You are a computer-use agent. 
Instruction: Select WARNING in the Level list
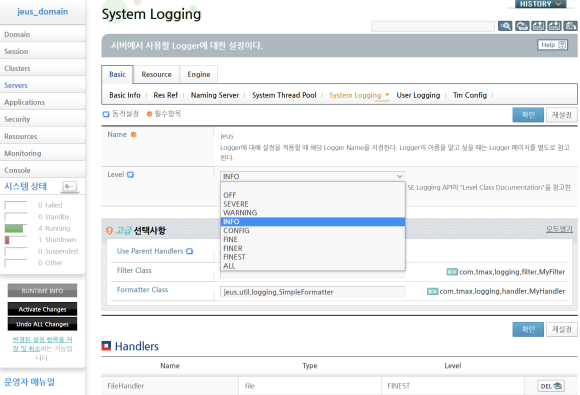pyautogui.click(x=313, y=213)
